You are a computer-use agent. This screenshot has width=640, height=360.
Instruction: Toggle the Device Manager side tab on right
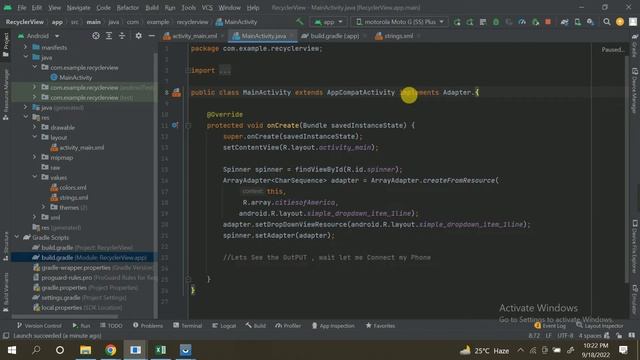click(635, 90)
